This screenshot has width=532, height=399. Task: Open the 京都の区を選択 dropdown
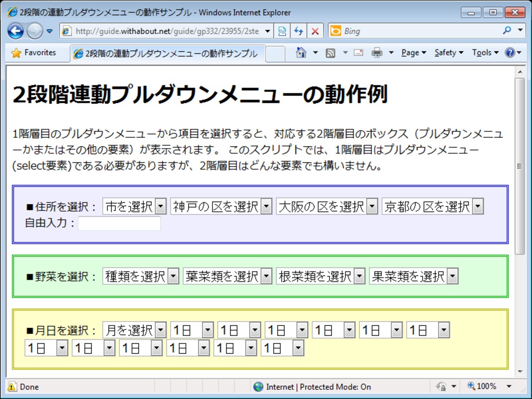pyautogui.click(x=432, y=206)
